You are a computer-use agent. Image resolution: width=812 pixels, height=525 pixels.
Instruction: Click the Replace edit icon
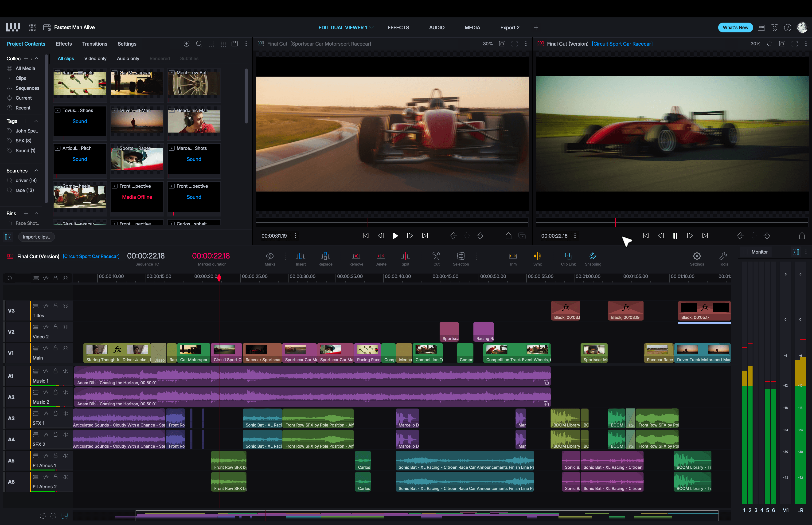coord(325,256)
